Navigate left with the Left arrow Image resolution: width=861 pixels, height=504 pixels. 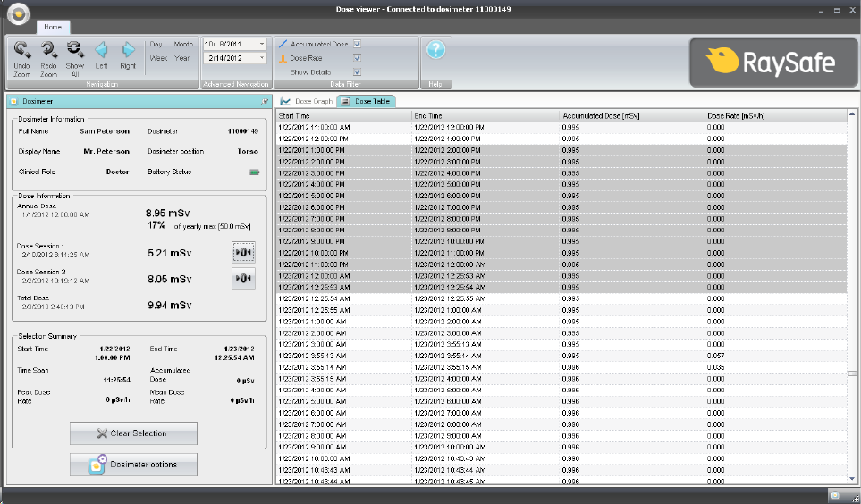tap(101, 50)
